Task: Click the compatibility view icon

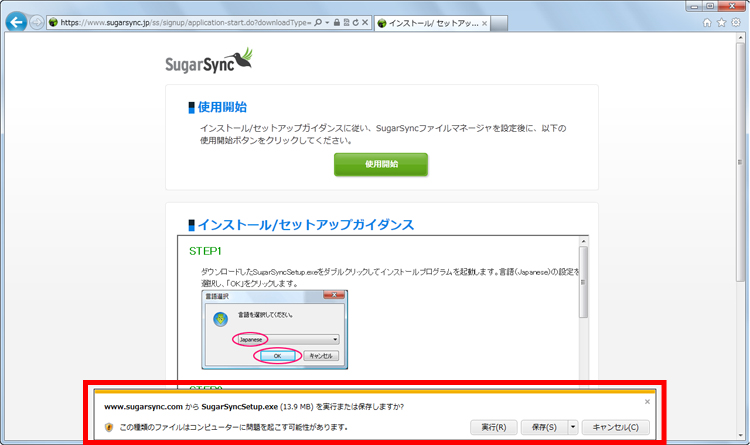Action: [x=346, y=22]
